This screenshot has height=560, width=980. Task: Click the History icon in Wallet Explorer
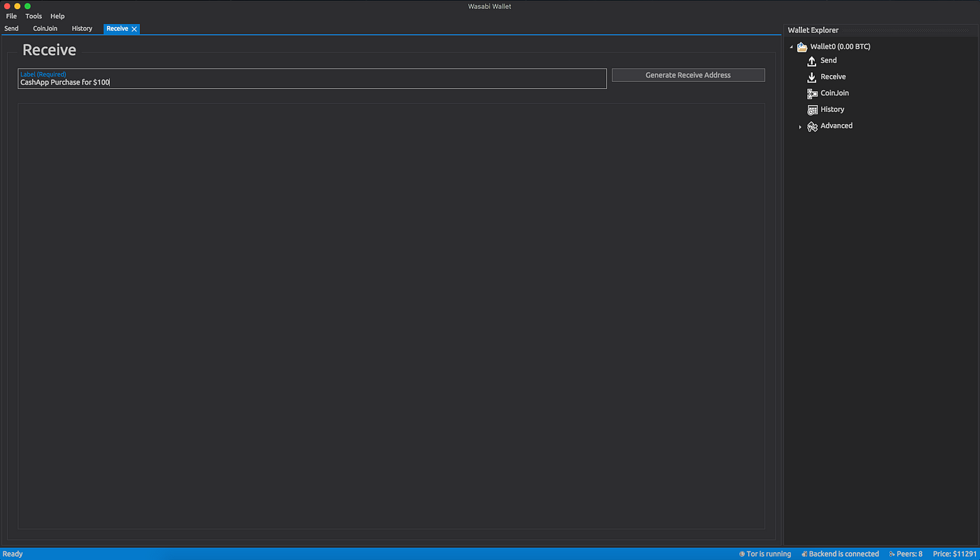(x=812, y=110)
